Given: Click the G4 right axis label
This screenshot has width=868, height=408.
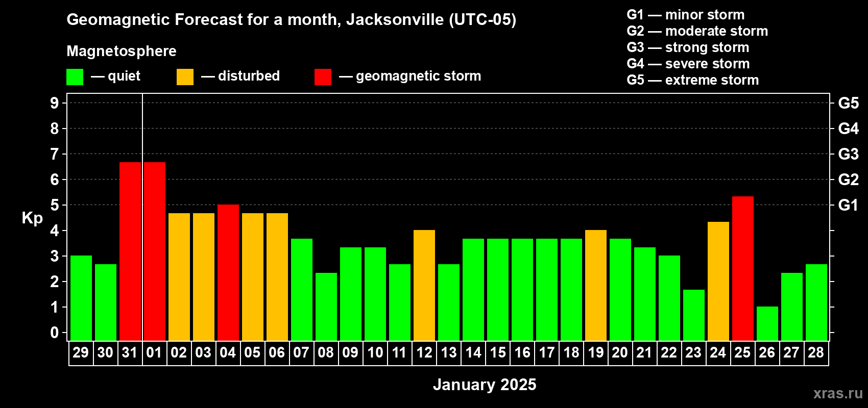Looking at the screenshot, I should click(x=849, y=129).
